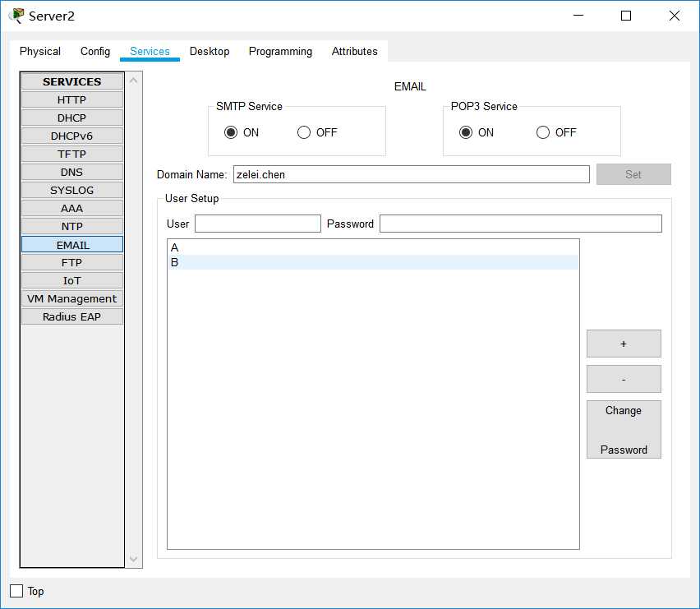This screenshot has height=609, width=700.
Task: Maximize the Server2 window
Action: [x=626, y=16]
